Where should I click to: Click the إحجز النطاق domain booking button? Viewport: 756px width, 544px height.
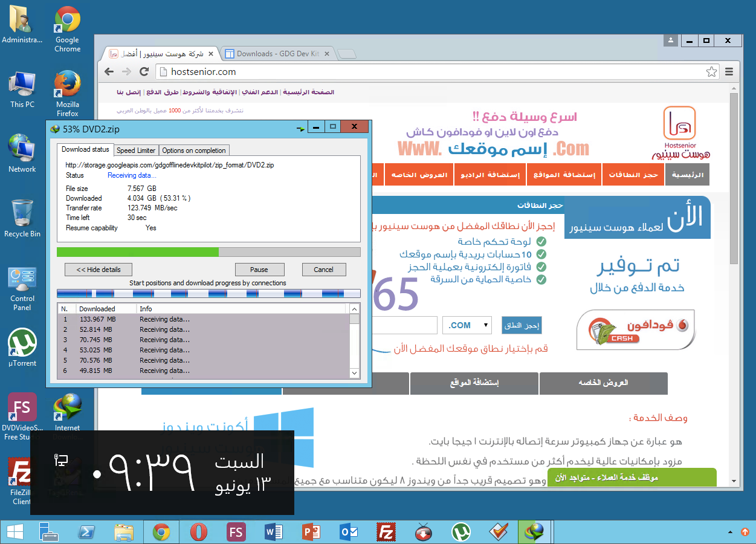(522, 325)
